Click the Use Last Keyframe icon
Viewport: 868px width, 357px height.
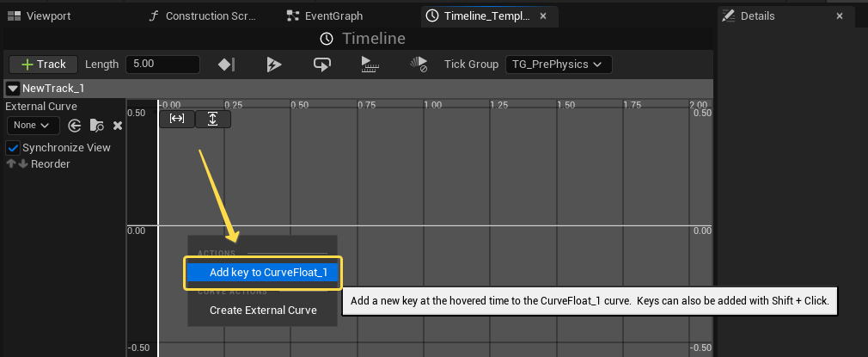point(227,65)
